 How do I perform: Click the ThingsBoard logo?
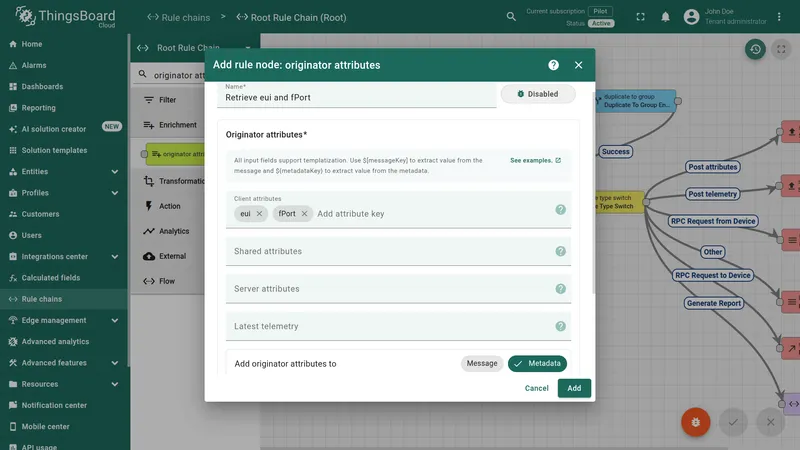pyautogui.click(x=65, y=16)
